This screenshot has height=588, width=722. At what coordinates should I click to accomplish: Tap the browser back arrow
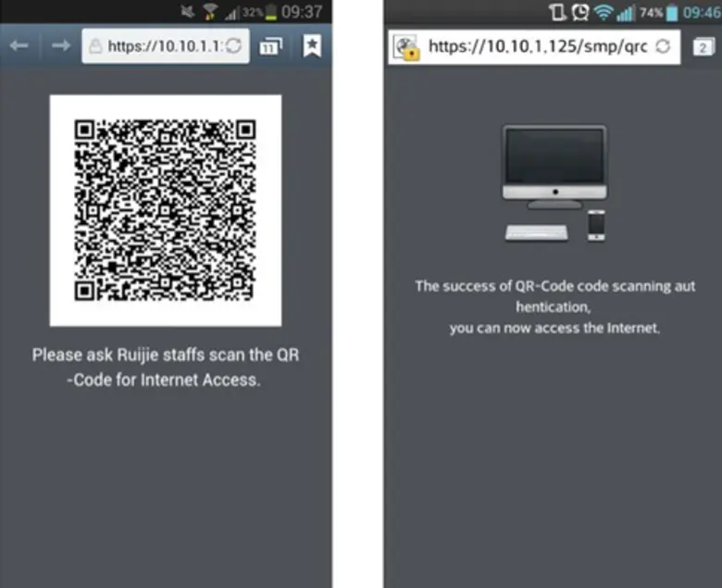coord(19,46)
